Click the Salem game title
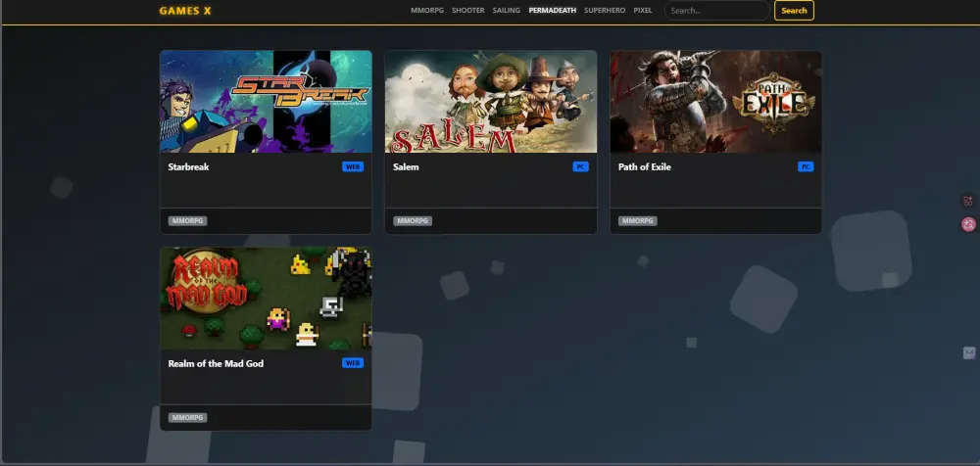Screen dimensions: 980x466 click(x=406, y=166)
